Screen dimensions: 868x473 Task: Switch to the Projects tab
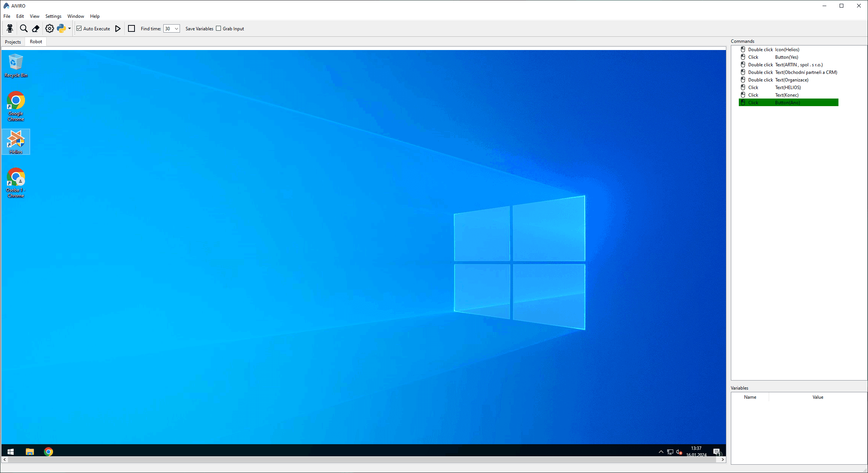click(13, 42)
